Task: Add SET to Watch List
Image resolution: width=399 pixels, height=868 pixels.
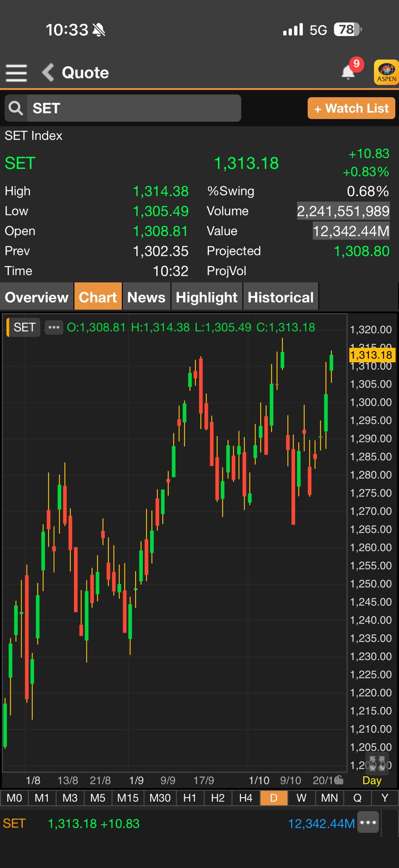Action: point(351,108)
